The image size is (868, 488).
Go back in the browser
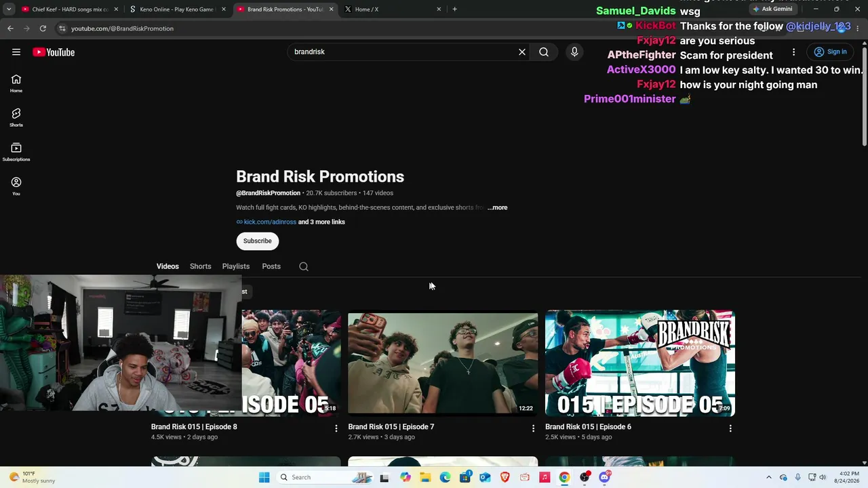click(10, 28)
